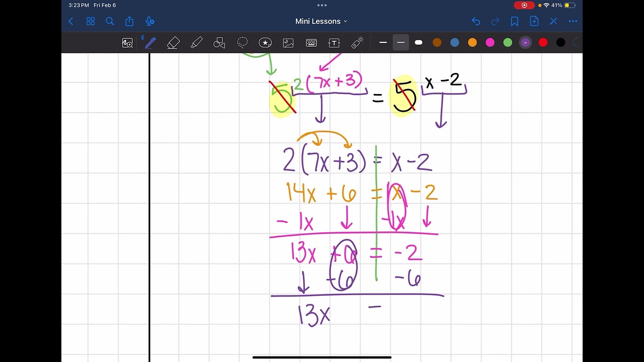Open the Elements sticker tool
Screen dimensions: 644x362
click(x=265, y=43)
